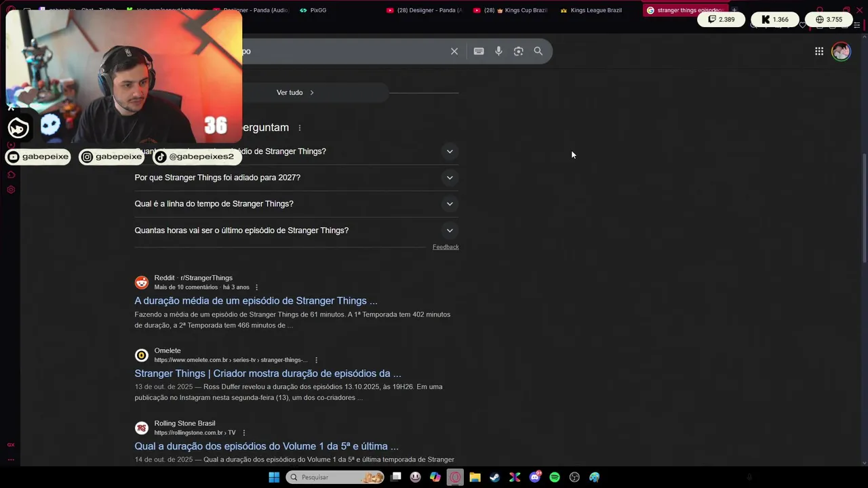Screen dimensions: 868x488
Task: Click the Feedback link
Action: click(x=446, y=247)
